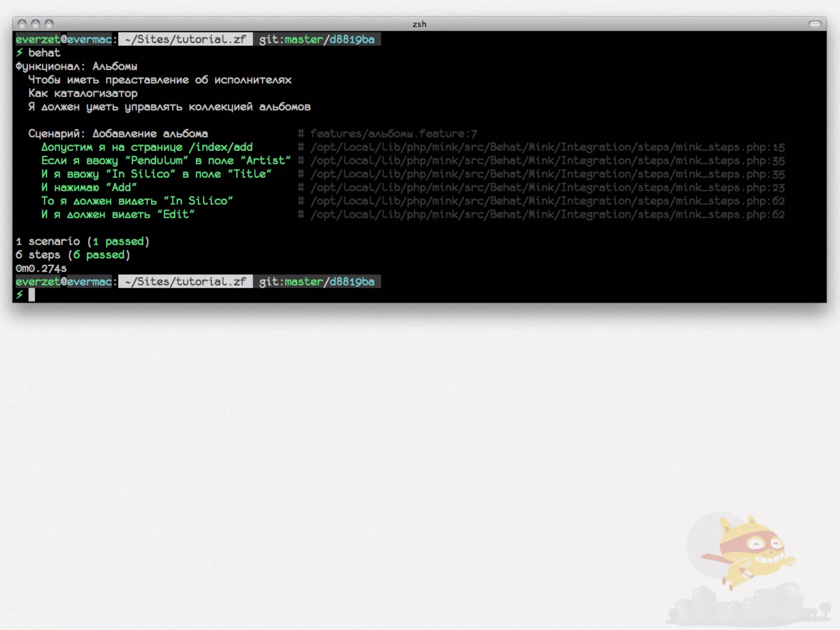
Task: Click the '1 scenario (1 passed)' summary
Action: [82, 241]
